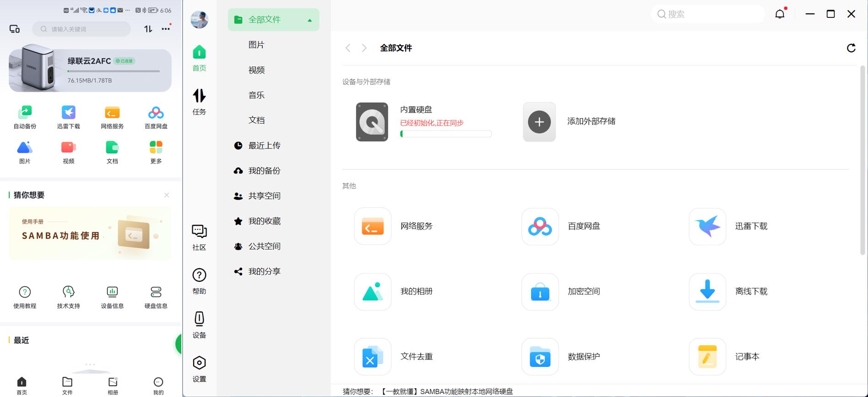The height and width of the screenshot is (397, 868).
Task: Tap 技术支持 in the phone panel
Action: [x=69, y=297]
